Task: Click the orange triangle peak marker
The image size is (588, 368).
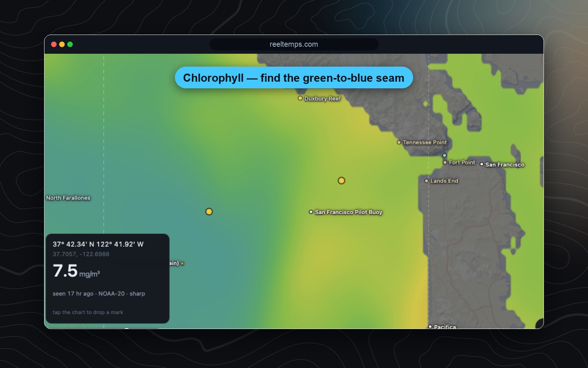Action: pos(182,263)
